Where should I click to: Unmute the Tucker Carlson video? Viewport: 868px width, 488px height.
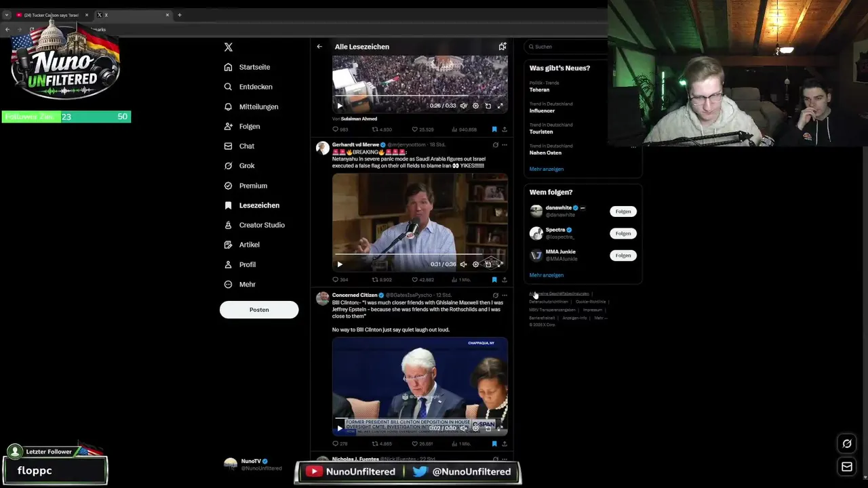(x=464, y=264)
